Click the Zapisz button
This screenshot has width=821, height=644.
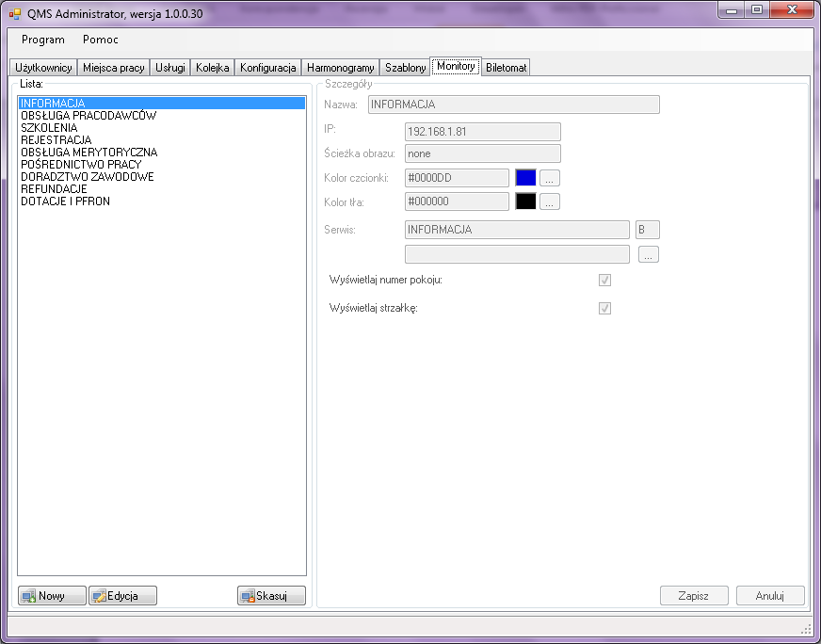(x=694, y=596)
